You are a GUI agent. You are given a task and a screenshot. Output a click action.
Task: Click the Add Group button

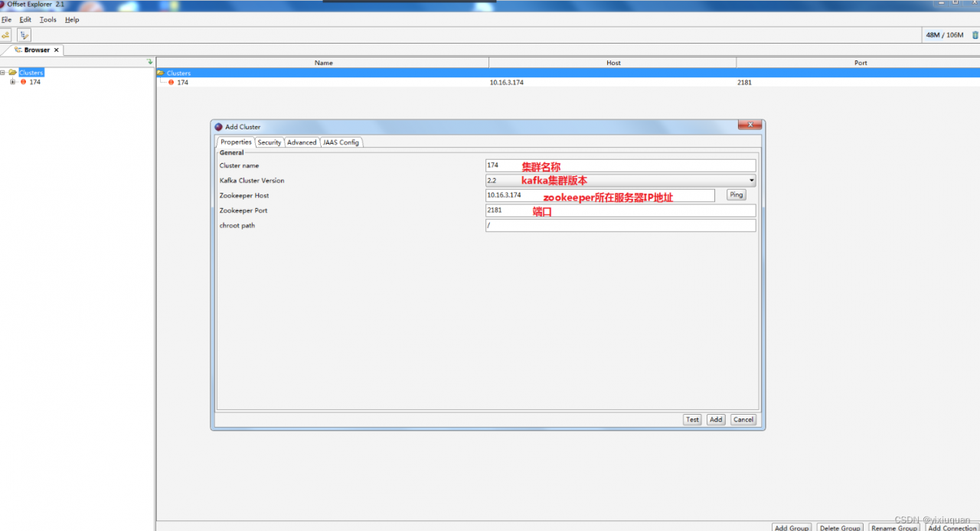coord(792,527)
